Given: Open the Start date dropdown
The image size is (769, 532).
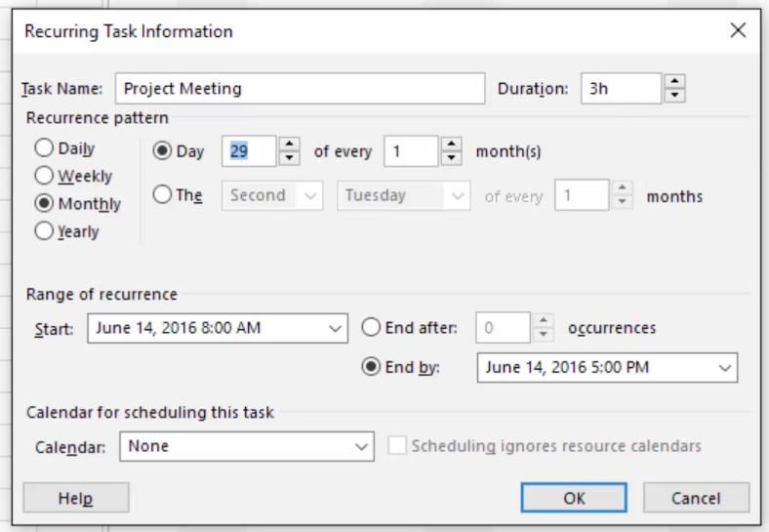Looking at the screenshot, I should (335, 328).
